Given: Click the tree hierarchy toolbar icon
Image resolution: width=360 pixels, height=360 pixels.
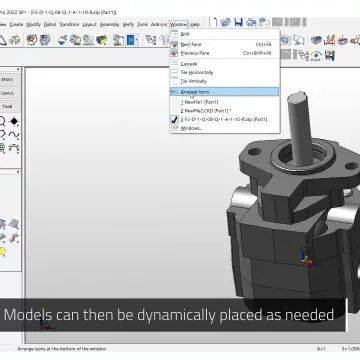Looking at the screenshot, I should pos(151,40).
